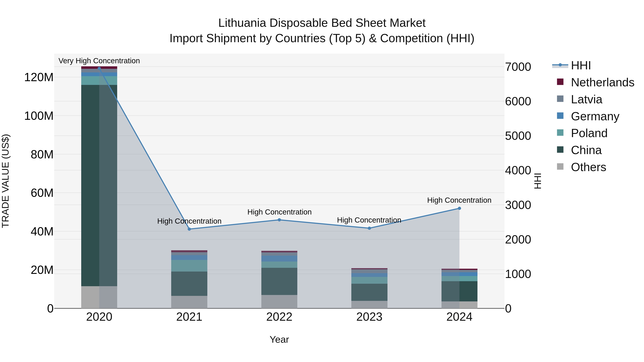Click the '6000' right axis label
Image resolution: width=644 pixels, height=362 pixels.
tap(518, 101)
